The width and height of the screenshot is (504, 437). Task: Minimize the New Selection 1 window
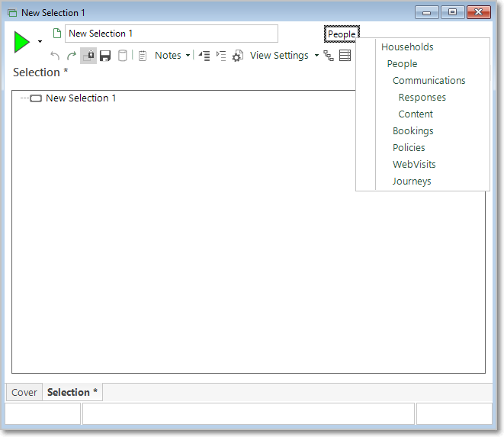pos(426,12)
